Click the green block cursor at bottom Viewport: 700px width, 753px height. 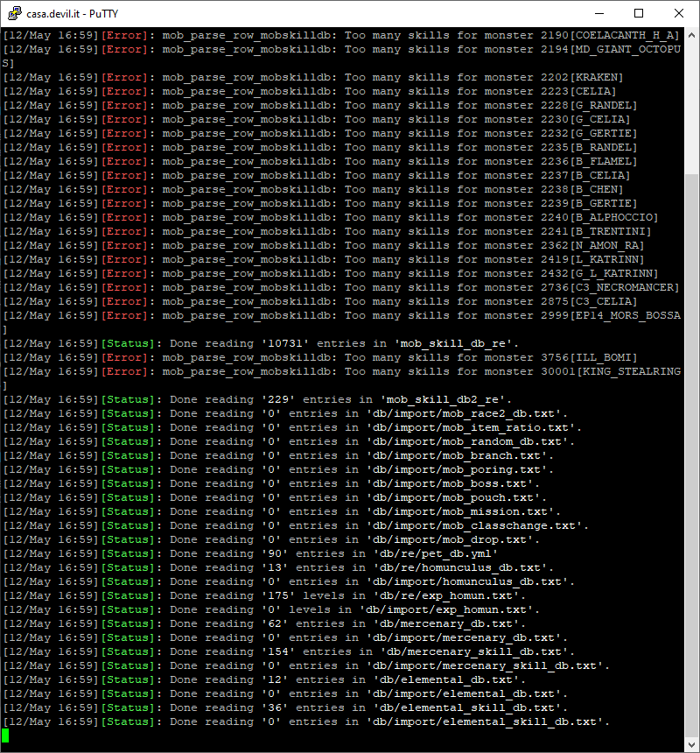pyautogui.click(x=6, y=736)
